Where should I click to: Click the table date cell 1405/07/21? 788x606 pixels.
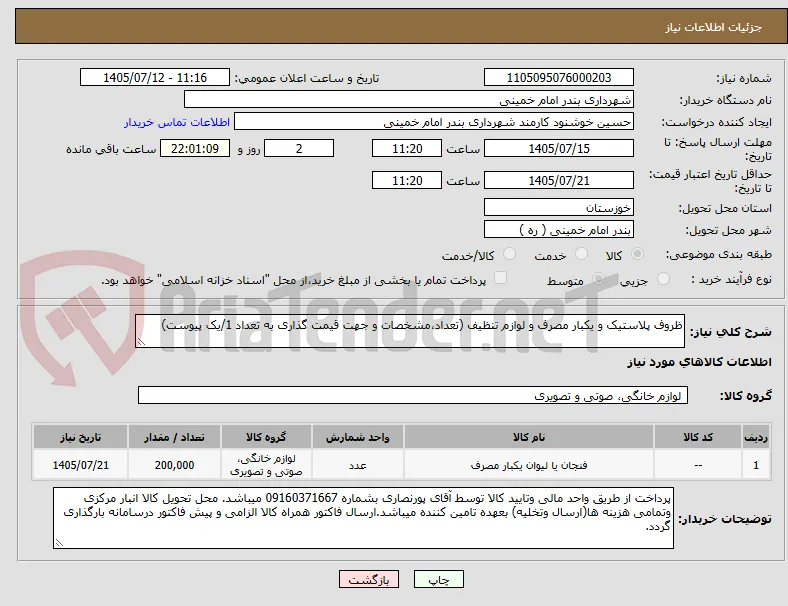80,465
